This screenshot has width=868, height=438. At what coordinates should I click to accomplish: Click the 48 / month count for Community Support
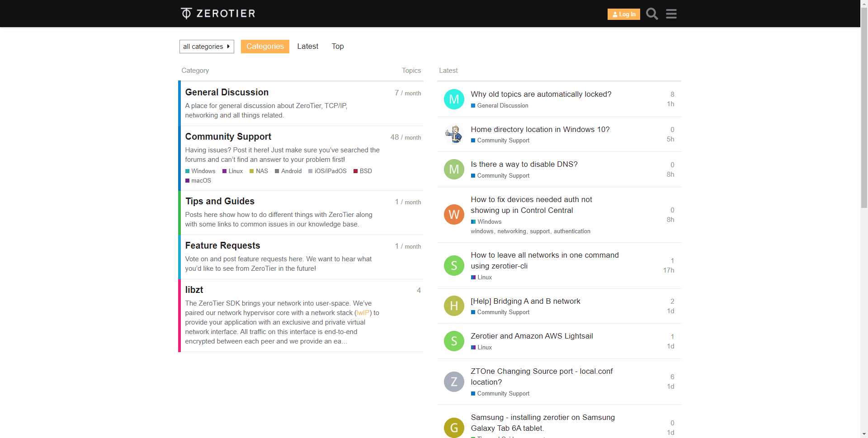click(406, 137)
